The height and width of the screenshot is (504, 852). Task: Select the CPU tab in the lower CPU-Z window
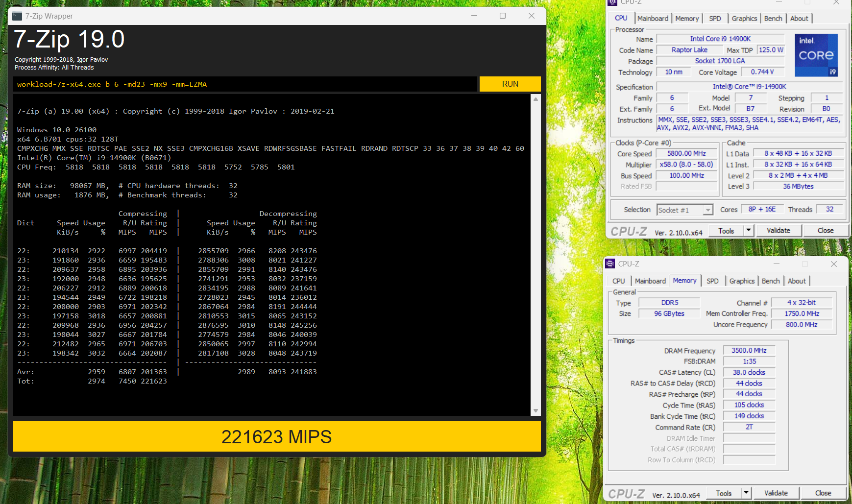point(619,281)
